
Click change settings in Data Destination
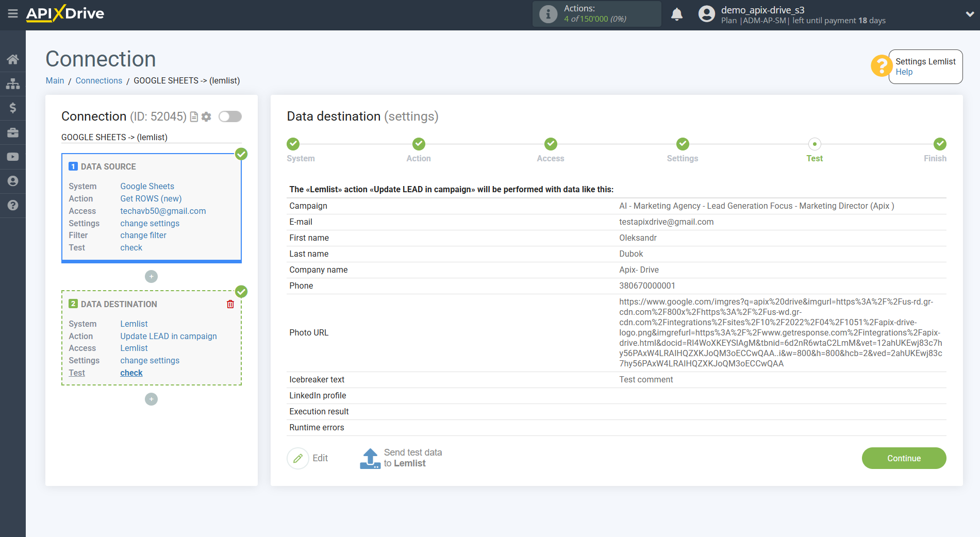click(x=150, y=360)
